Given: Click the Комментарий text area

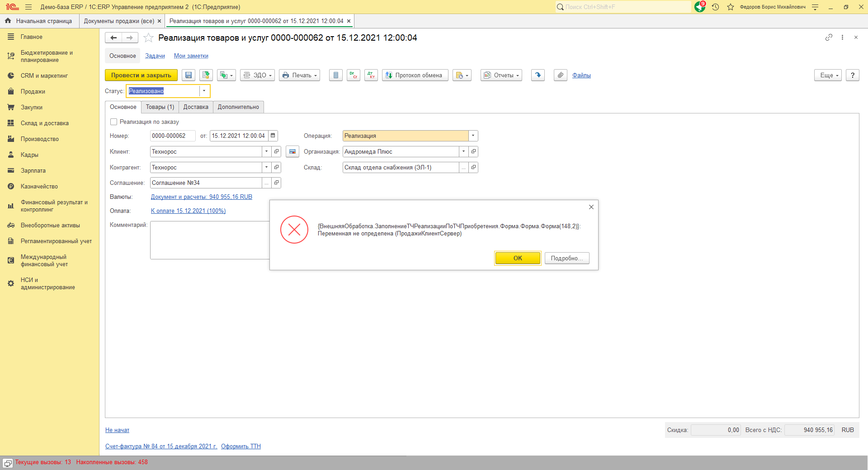Looking at the screenshot, I should coord(210,240).
